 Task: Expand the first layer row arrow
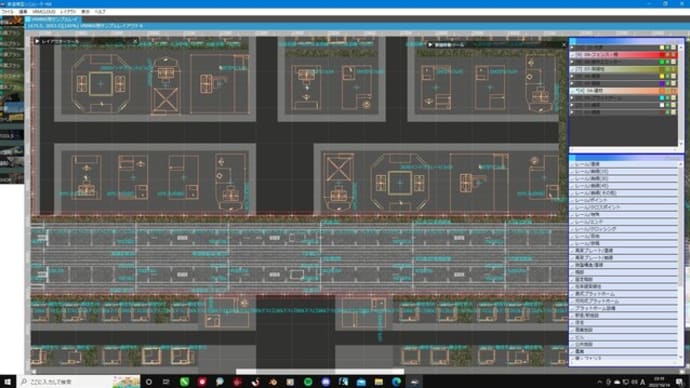pyautogui.click(x=573, y=48)
